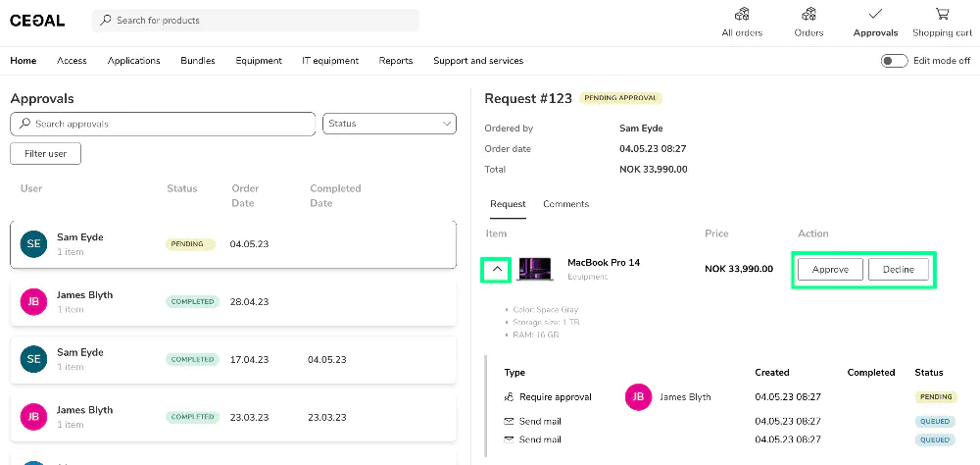Open the Shopping cart
The width and height of the screenshot is (980, 465).
point(942,15)
